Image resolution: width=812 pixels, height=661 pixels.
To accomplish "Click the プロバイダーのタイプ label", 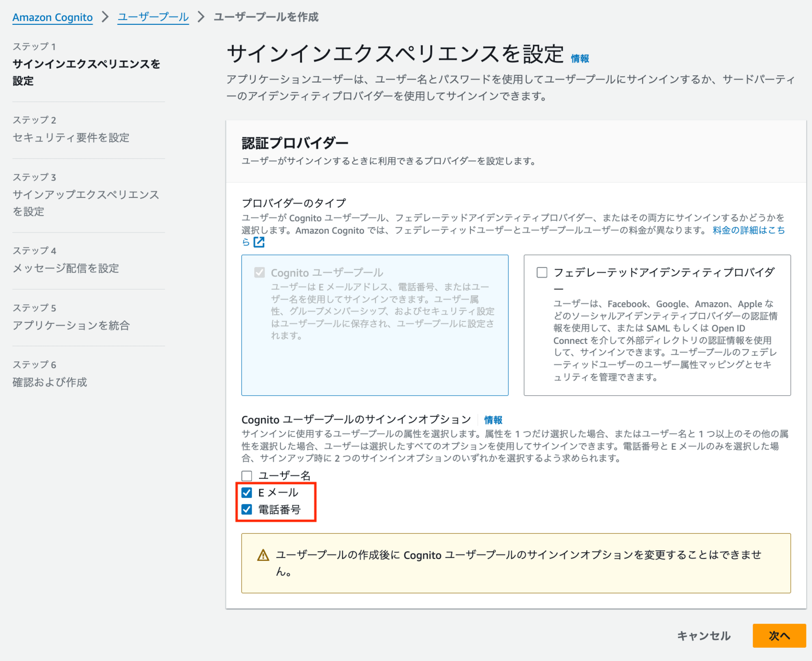I will tap(294, 202).
